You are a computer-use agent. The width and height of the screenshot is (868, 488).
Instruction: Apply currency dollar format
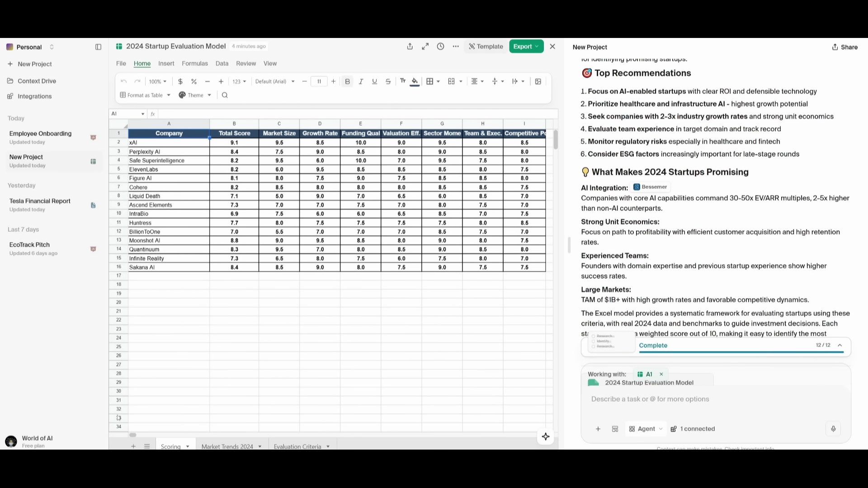pos(180,82)
